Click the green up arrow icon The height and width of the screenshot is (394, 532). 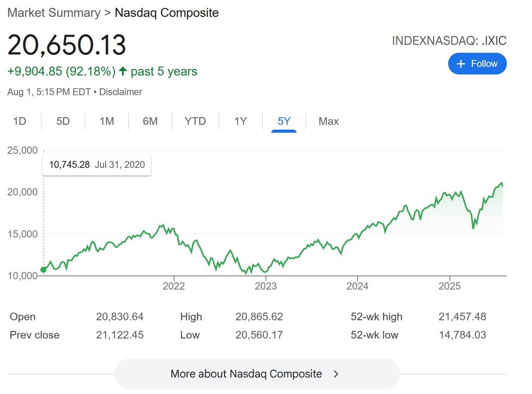pos(123,71)
